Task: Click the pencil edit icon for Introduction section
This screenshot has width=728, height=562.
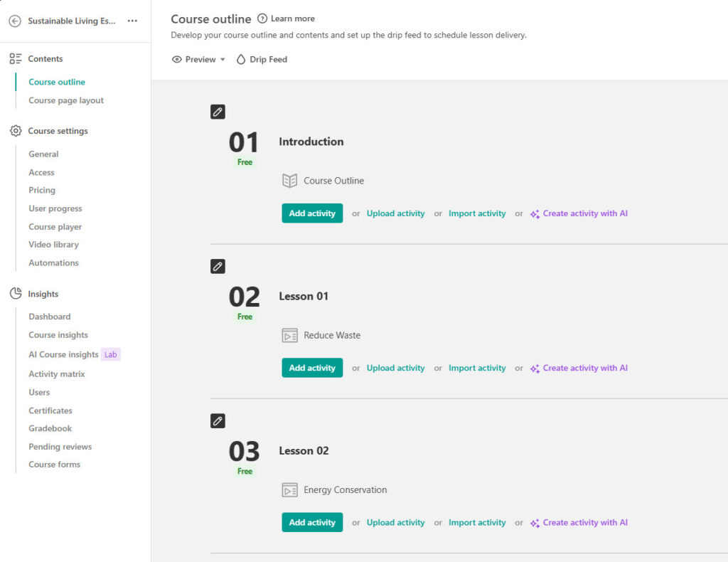Action: click(218, 112)
